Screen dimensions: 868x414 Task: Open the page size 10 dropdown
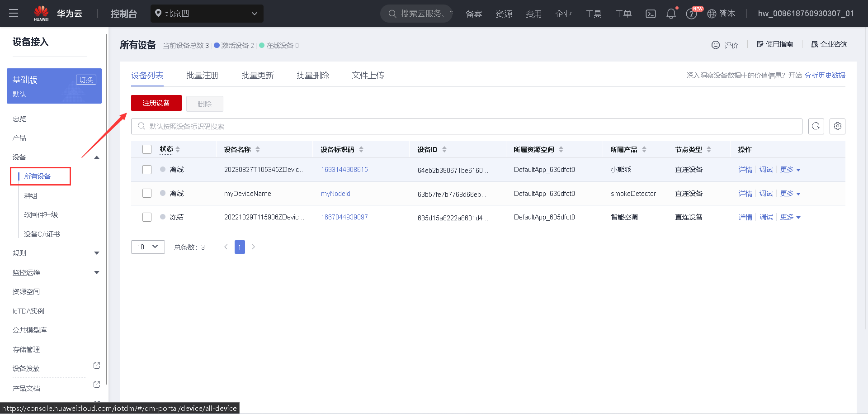(148, 247)
